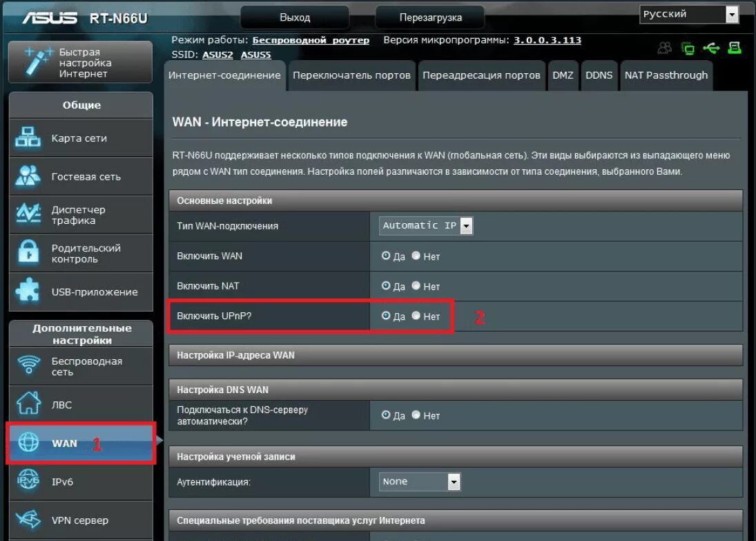Click the WAN globe icon
Image resolution: width=756 pixels, height=541 pixels.
pos(28,442)
